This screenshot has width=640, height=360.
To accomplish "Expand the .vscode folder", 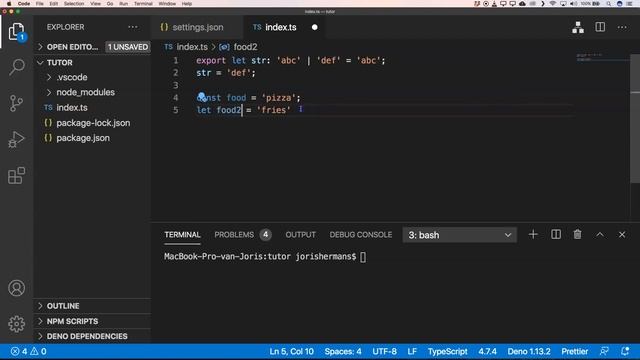I will 72,77.
